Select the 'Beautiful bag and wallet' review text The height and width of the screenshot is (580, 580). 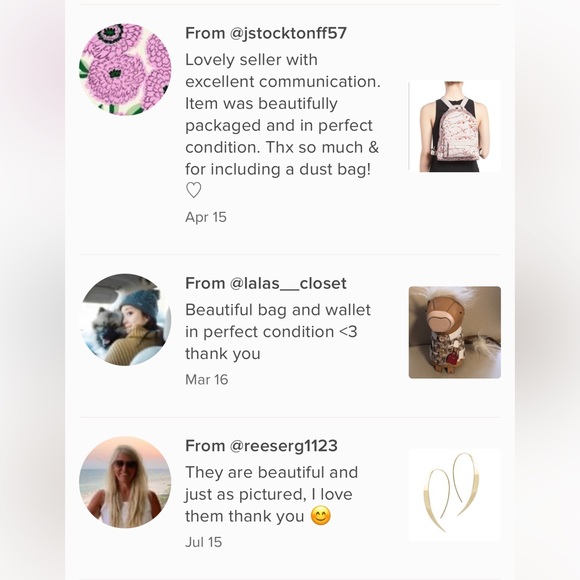coord(278,331)
